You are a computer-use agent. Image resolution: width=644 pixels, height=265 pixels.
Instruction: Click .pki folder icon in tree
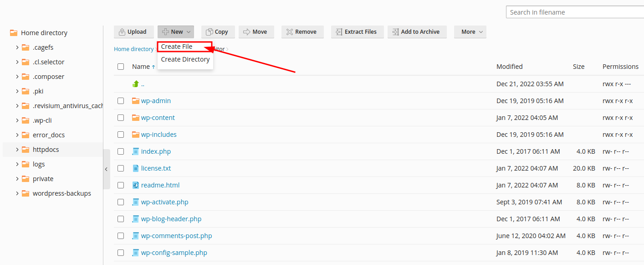tap(26, 91)
